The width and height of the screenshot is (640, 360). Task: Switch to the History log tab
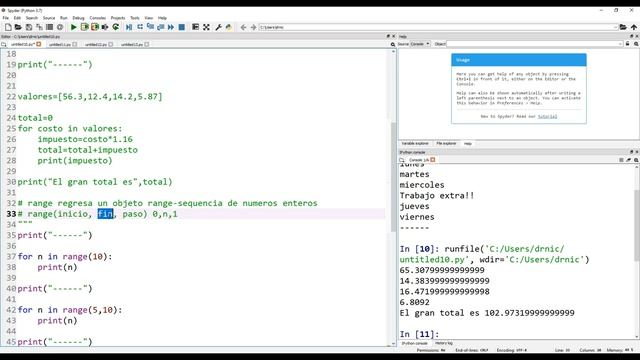click(x=444, y=343)
